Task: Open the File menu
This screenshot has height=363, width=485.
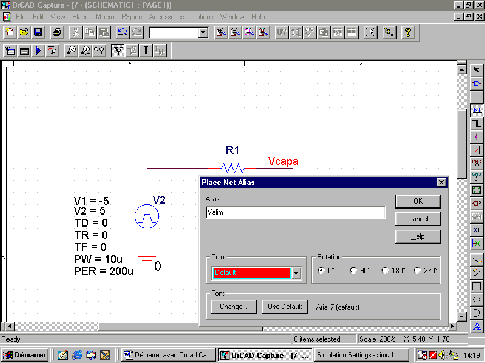Action: click(x=19, y=16)
